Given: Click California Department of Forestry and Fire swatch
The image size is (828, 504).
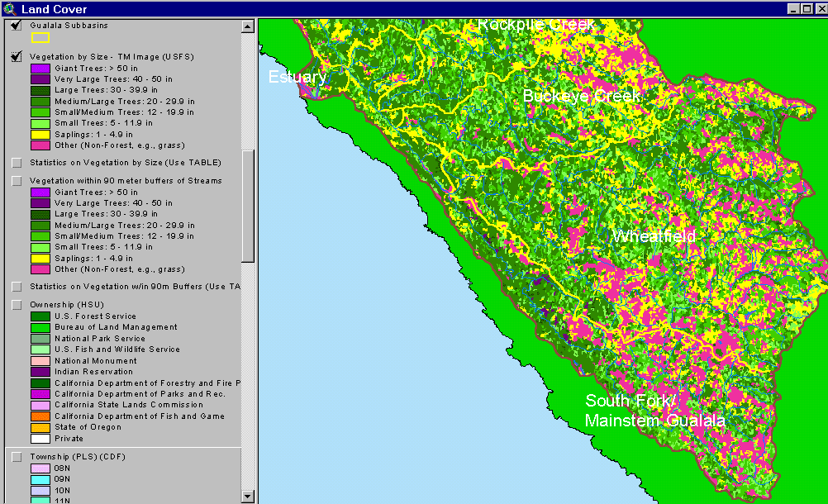Looking at the screenshot, I should click(40, 383).
